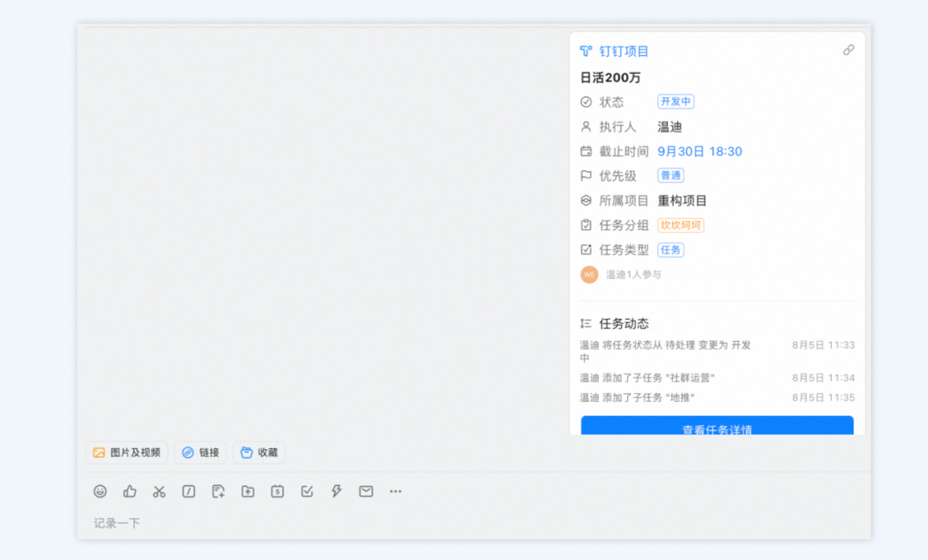Select the scissors screenshot tool
Screen dimensions: 928x560
coord(159,491)
